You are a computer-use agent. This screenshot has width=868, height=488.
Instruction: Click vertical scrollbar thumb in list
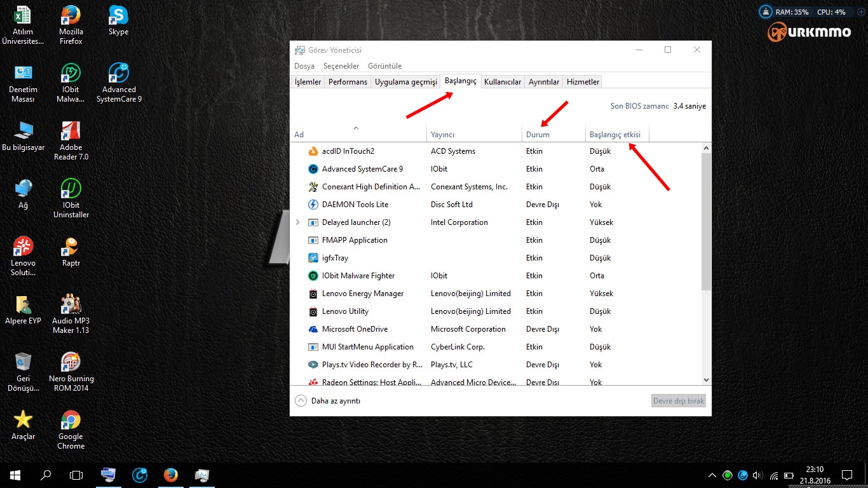click(706, 222)
